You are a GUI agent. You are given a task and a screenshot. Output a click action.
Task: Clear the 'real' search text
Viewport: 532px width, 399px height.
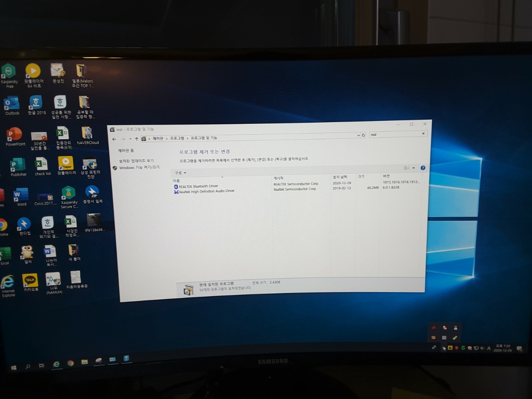pyautogui.click(x=424, y=133)
